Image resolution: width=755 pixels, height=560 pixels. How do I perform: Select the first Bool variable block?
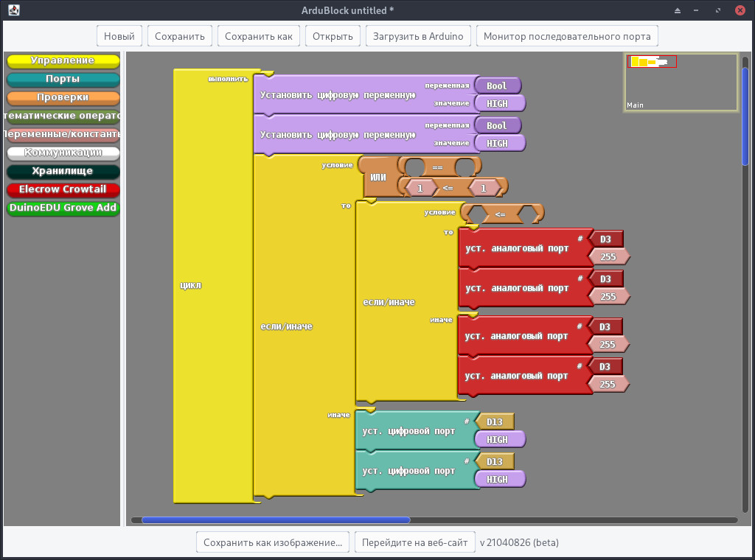(497, 86)
